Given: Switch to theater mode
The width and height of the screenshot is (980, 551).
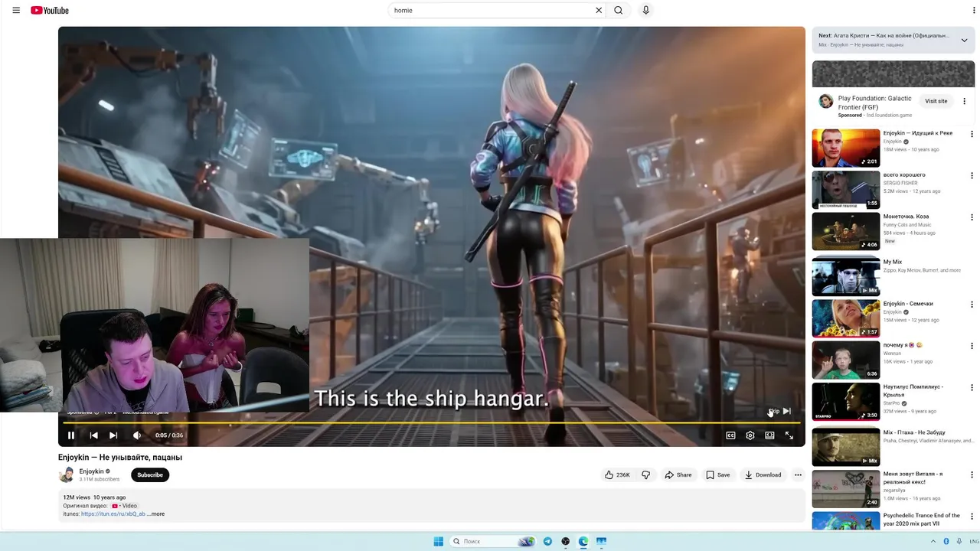Looking at the screenshot, I should 769,435.
